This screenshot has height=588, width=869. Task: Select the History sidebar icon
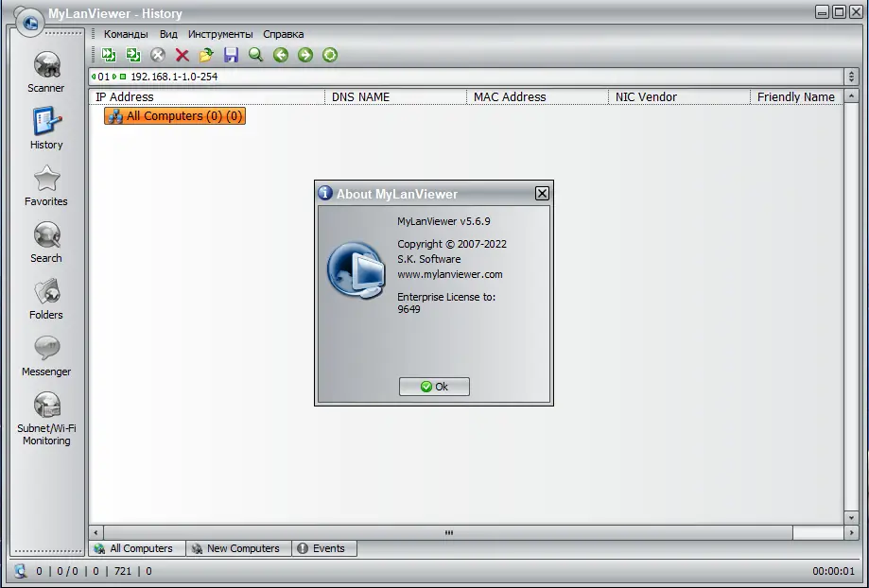click(46, 121)
